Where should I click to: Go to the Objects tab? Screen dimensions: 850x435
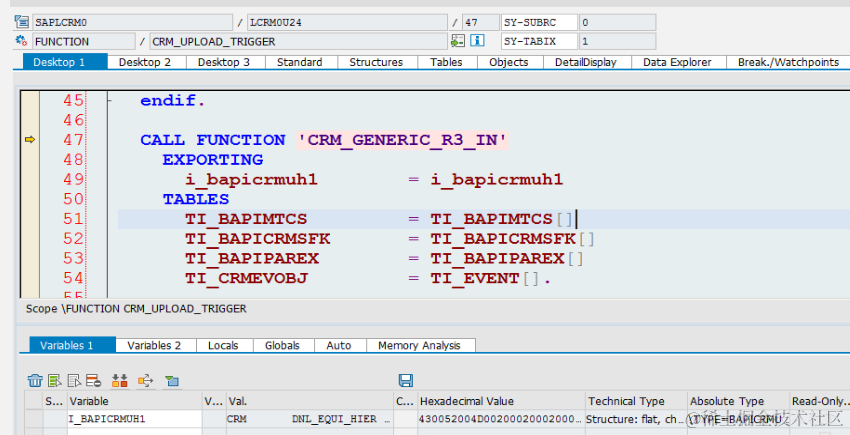[508, 62]
